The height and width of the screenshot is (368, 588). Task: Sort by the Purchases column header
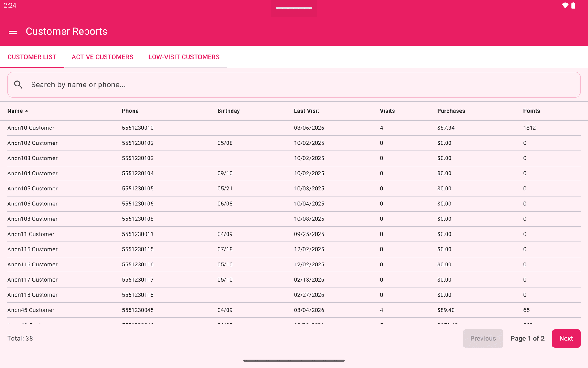point(451,111)
